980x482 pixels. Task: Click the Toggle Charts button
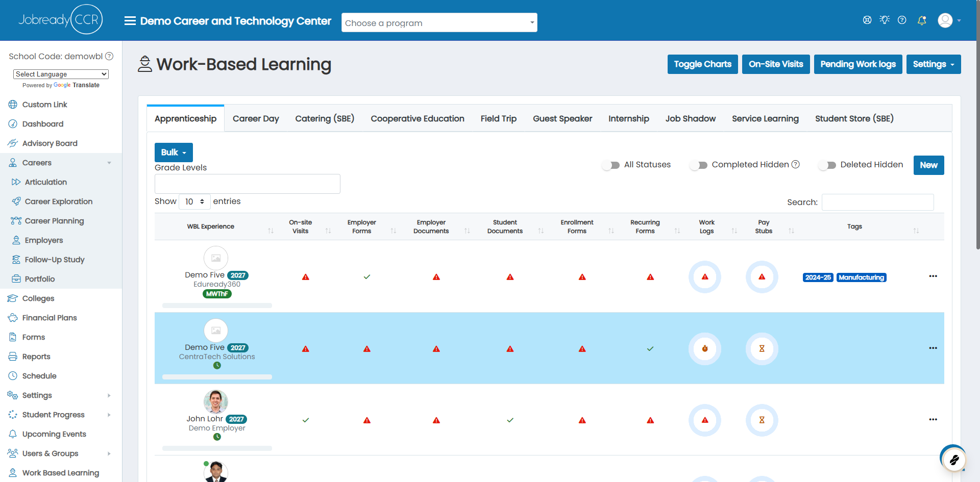[703, 64]
